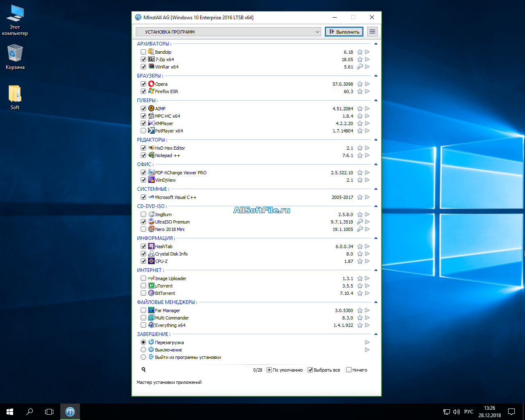This screenshot has width=525, height=420.
Task: Click the star icon beside CPU-Z
Action: tap(360, 261)
